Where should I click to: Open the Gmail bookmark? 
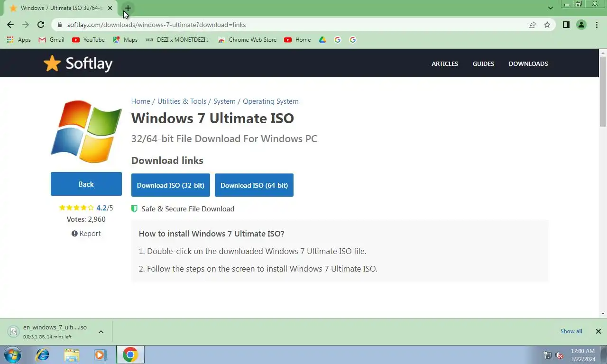click(x=51, y=40)
